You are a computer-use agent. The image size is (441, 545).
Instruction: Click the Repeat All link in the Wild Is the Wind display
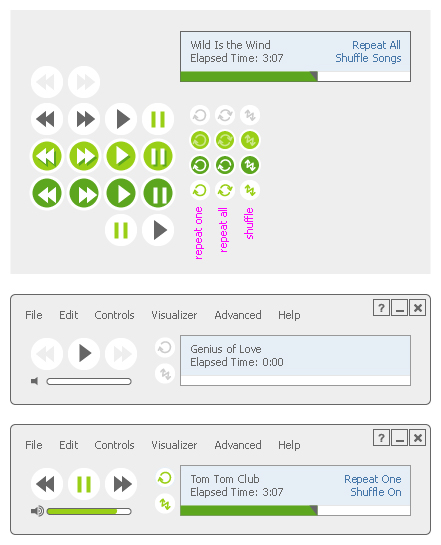pos(376,45)
